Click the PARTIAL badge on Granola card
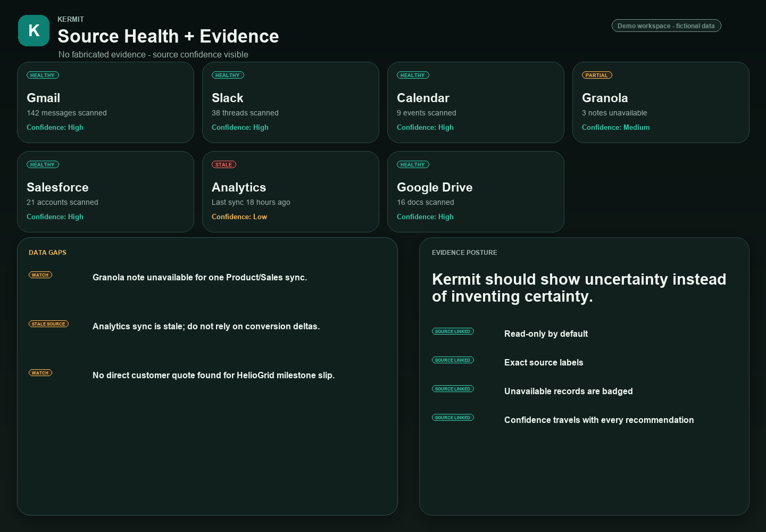The width and height of the screenshot is (766, 532). pos(597,75)
